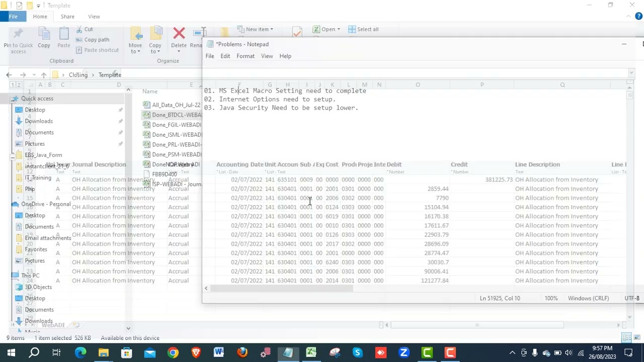Viewport: 644px width, 362px height.
Task: Click All_Data_OH_Jul-22 file in list
Action: 172,105
